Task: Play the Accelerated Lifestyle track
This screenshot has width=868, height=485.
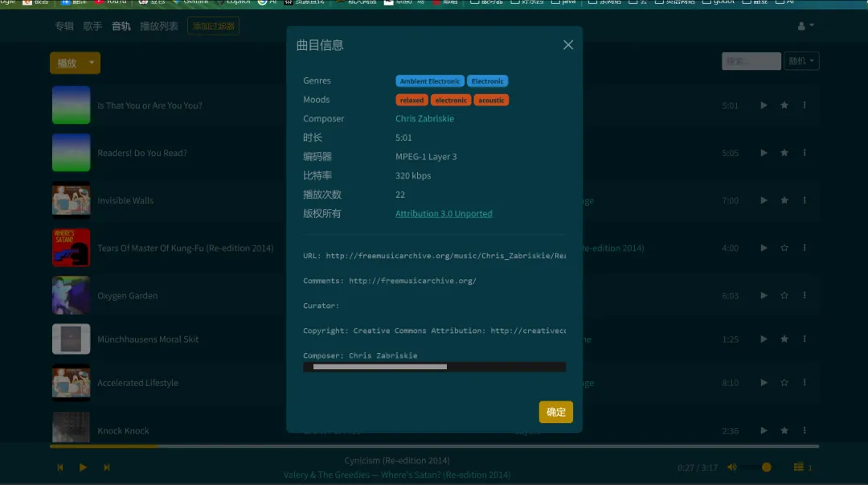Action: (764, 383)
